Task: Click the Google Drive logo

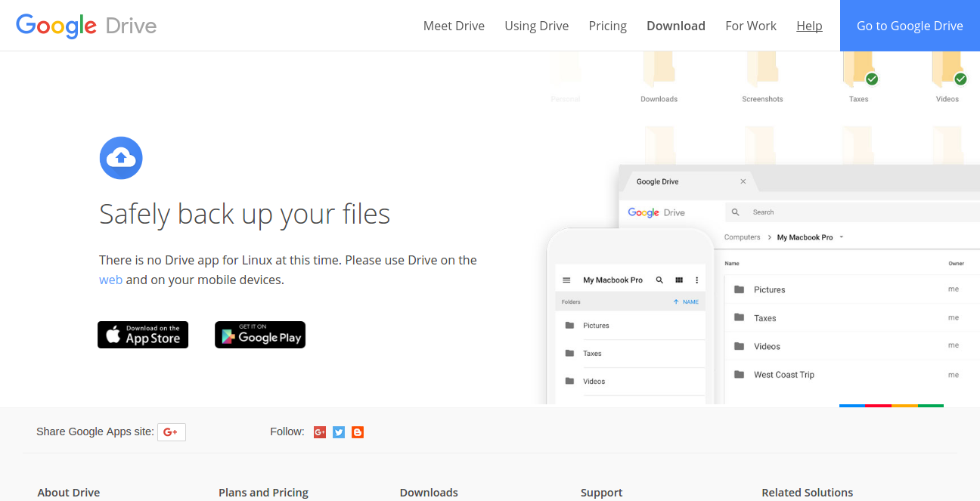Action: coord(86,26)
